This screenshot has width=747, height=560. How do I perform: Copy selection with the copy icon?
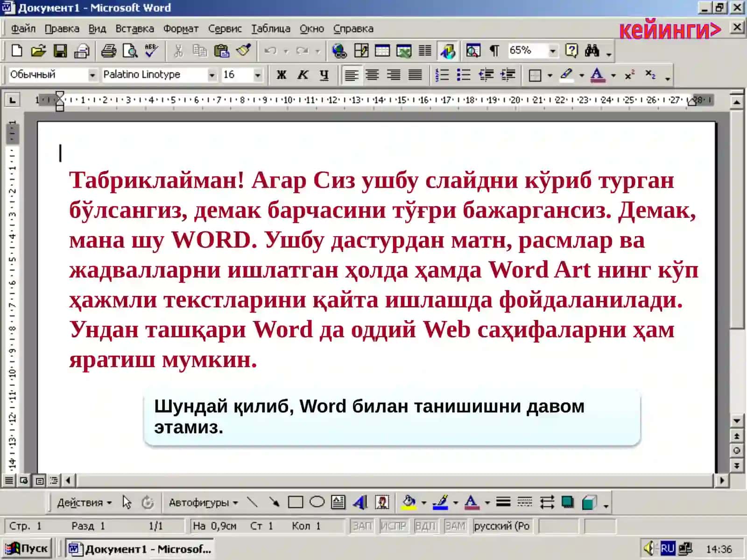click(x=200, y=50)
